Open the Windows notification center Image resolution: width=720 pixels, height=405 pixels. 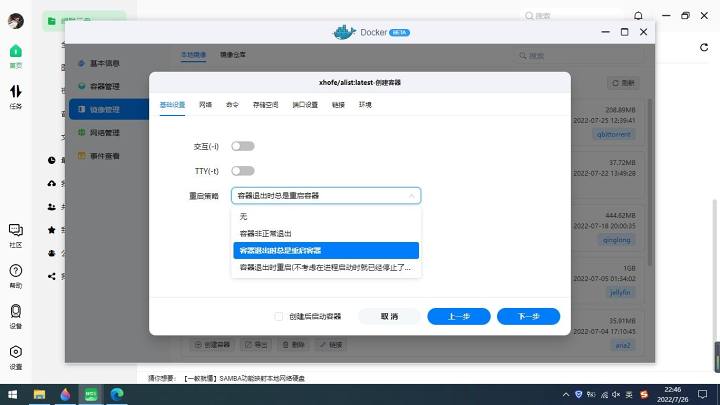703,394
